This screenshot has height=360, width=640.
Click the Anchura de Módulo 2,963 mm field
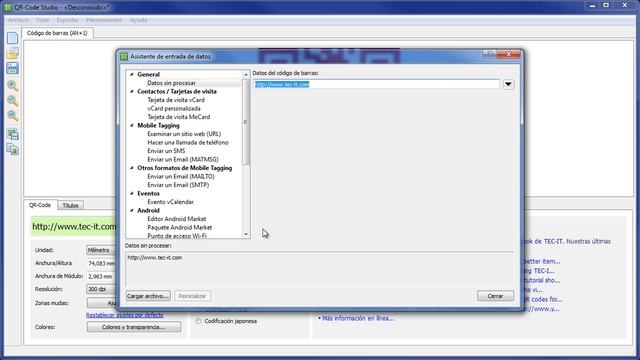pos(101,276)
